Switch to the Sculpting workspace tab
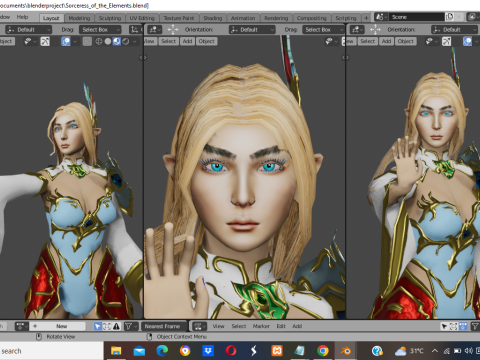 (x=110, y=18)
